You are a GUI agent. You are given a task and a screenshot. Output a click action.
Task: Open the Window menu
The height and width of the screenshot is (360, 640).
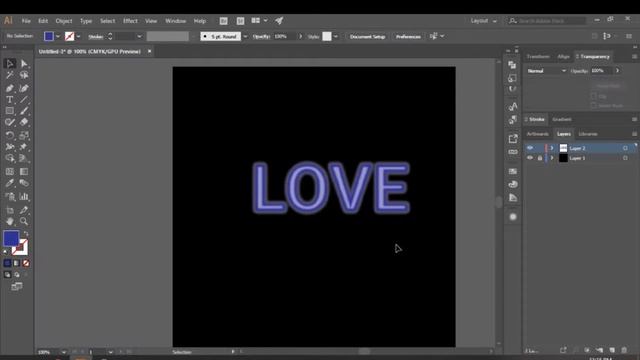[x=176, y=21]
